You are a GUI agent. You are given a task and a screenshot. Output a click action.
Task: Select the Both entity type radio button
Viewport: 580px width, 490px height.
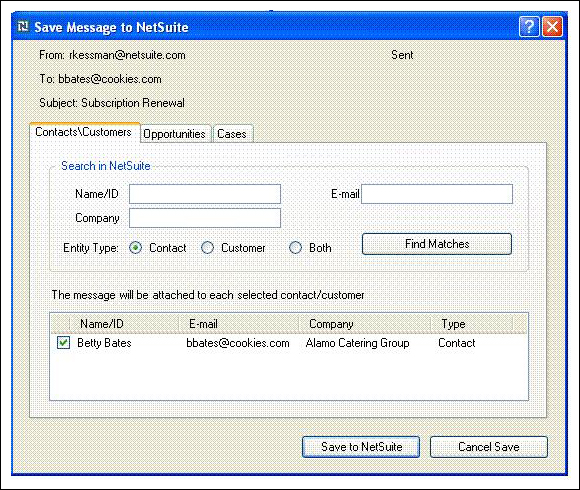(x=296, y=248)
